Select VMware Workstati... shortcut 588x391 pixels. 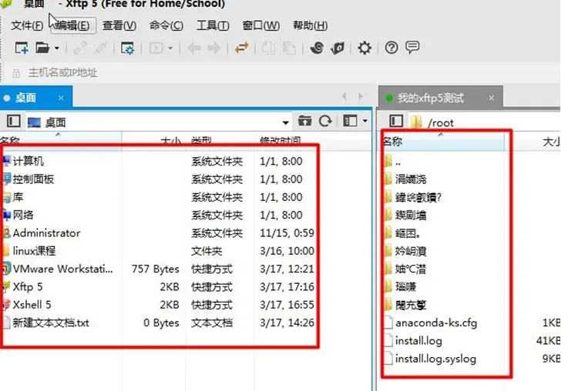[x=62, y=269]
